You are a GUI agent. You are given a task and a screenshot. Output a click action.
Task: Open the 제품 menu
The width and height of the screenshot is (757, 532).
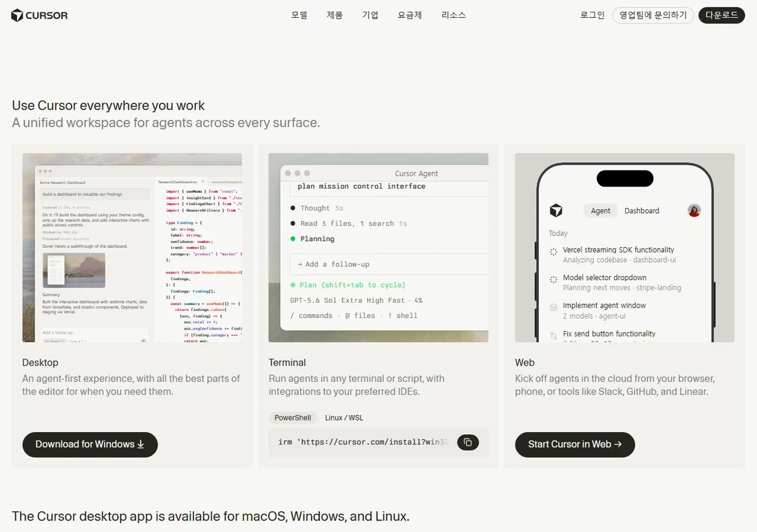click(334, 15)
